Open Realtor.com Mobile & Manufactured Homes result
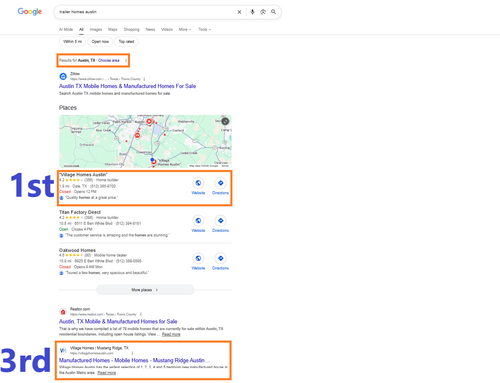The height and width of the screenshot is (383, 500). (118, 321)
